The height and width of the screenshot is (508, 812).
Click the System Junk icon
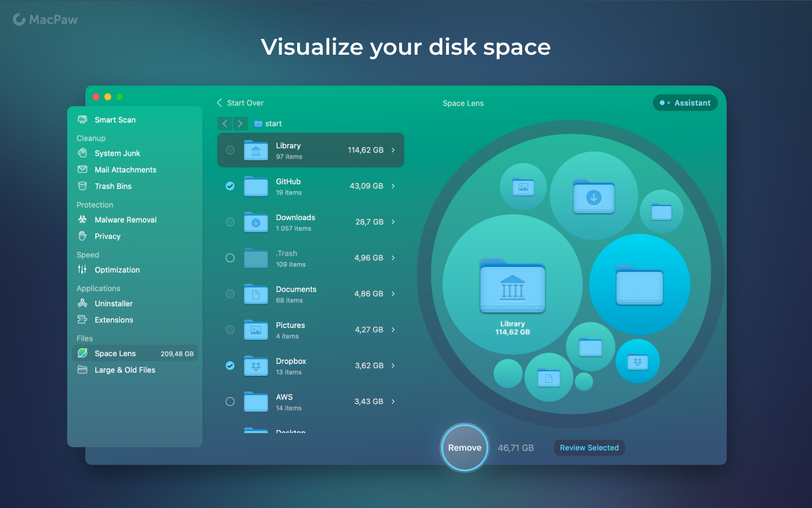pos(82,153)
